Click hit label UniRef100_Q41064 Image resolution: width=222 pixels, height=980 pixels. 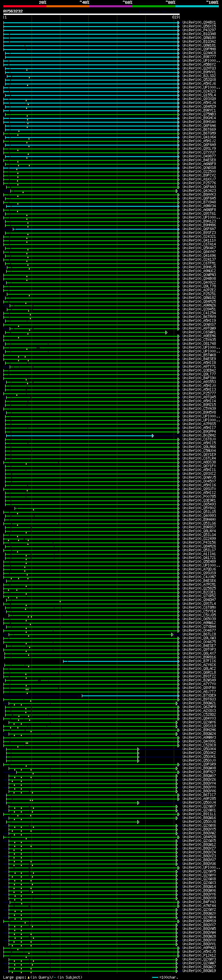coord(199,137)
